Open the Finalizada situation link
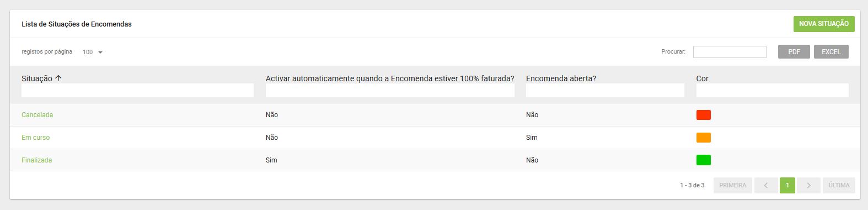 tap(36, 160)
